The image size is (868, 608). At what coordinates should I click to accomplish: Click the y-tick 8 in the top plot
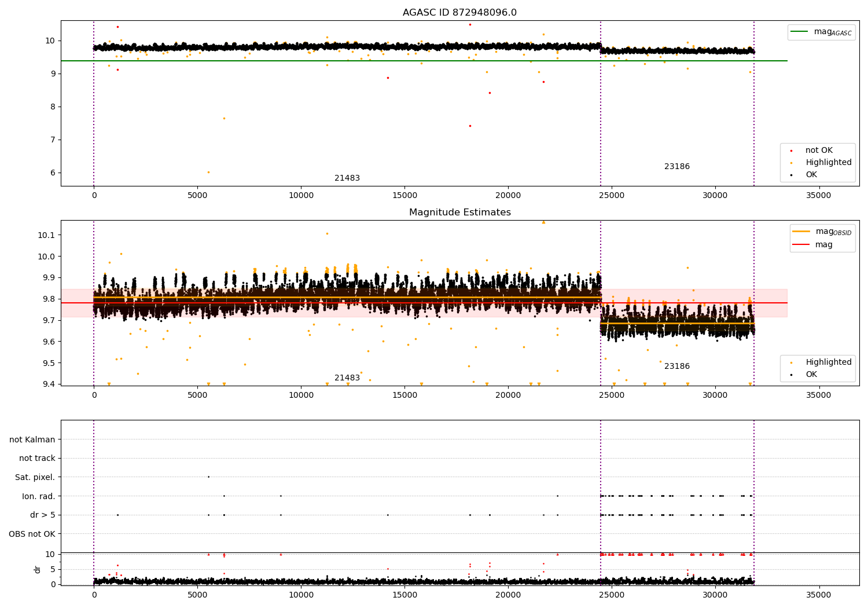pos(53,107)
